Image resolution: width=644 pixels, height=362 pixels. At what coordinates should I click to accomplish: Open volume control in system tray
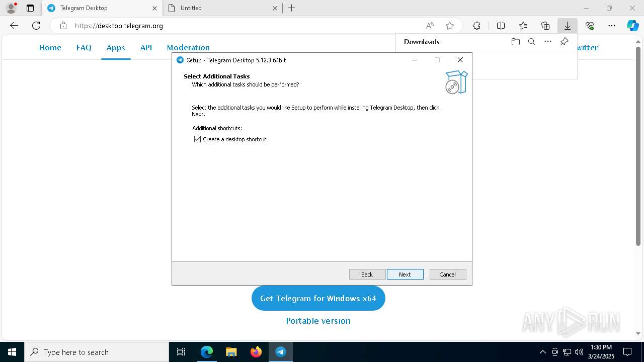(x=579, y=352)
